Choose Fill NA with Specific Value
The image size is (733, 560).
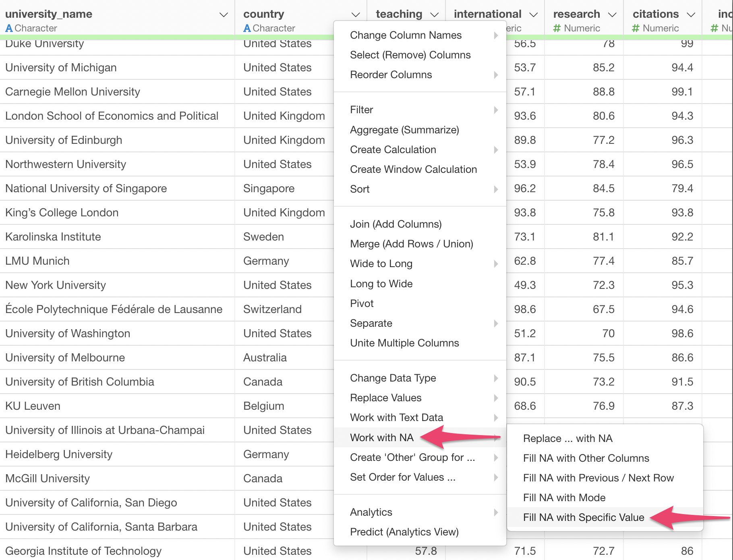tap(605, 517)
